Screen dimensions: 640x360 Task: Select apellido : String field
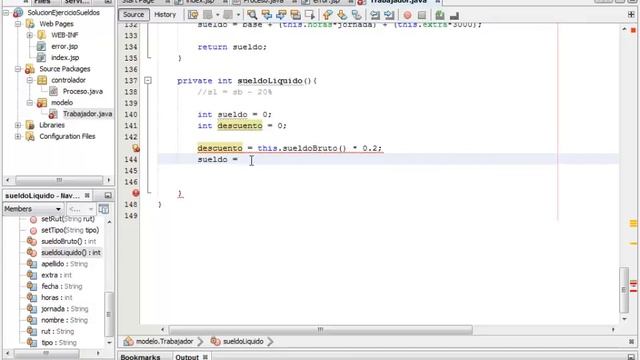coord(64,264)
